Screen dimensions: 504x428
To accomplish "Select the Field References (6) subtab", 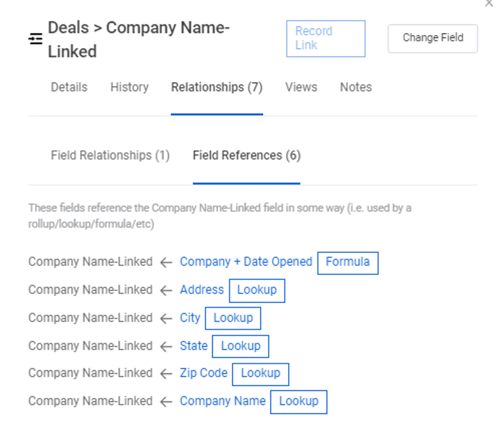I will [246, 155].
